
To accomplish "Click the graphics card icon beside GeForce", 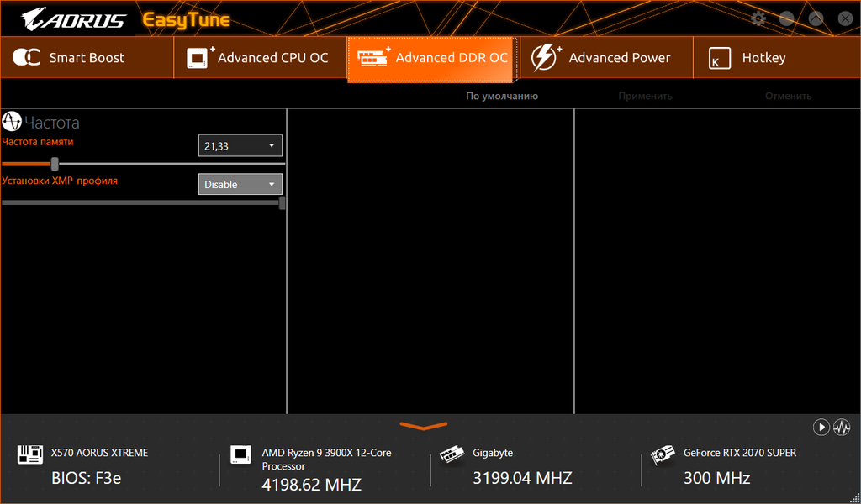I will click(x=663, y=456).
